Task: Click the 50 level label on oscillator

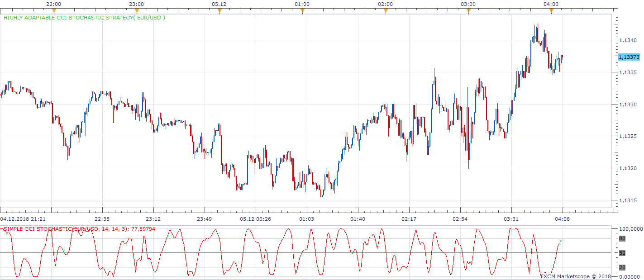Action: coord(622,253)
